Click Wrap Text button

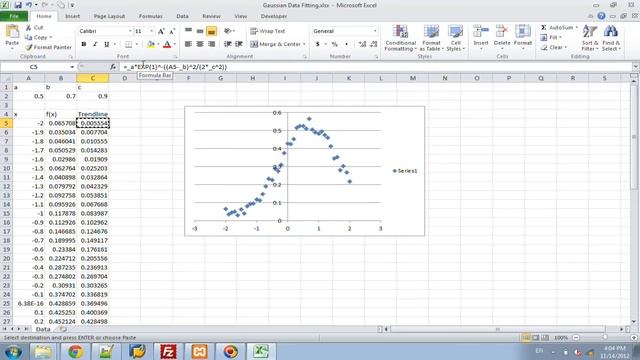(x=268, y=31)
